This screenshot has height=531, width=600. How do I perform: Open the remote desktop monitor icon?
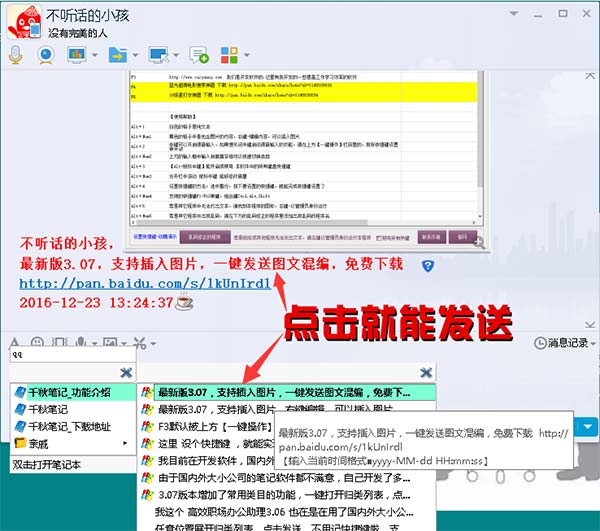point(158,55)
